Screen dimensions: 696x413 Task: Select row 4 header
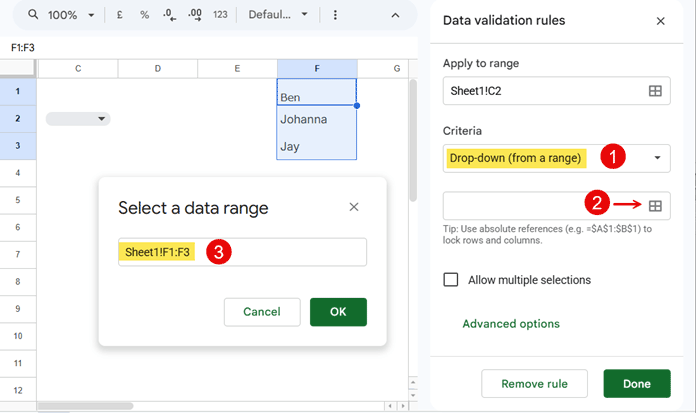point(18,173)
